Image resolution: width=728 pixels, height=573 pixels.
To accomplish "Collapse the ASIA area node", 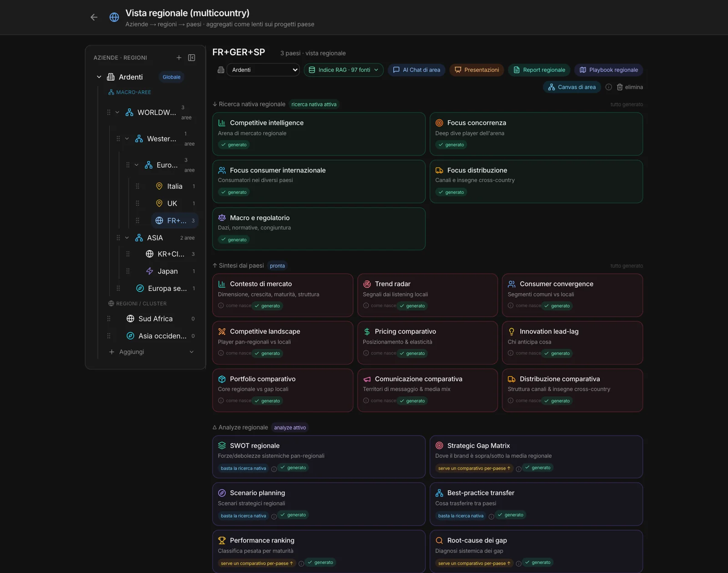I will pos(127,238).
